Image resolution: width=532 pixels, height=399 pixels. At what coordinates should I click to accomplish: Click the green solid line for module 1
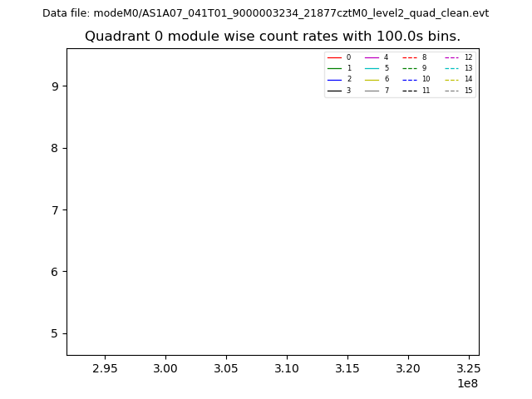click(x=334, y=68)
